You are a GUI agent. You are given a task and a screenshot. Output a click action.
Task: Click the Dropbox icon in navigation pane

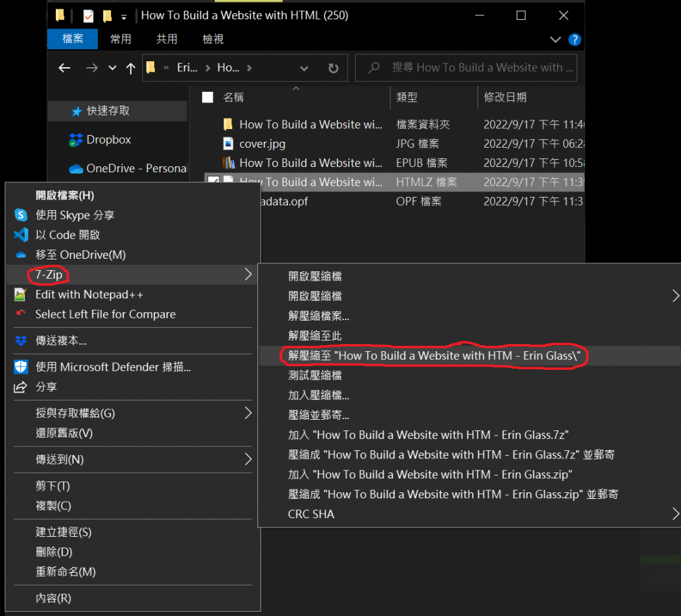[76, 140]
